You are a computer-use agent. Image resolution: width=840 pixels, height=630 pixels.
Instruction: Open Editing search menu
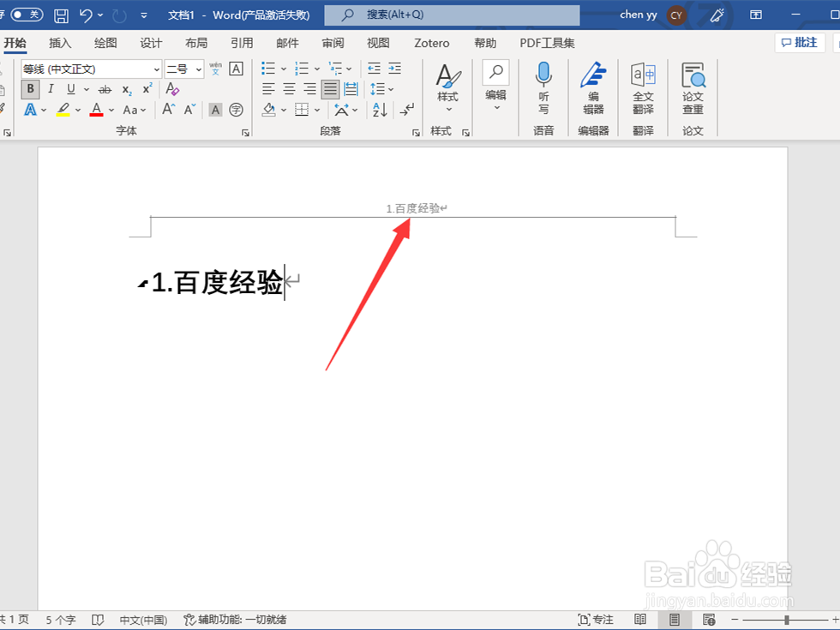[x=495, y=86]
